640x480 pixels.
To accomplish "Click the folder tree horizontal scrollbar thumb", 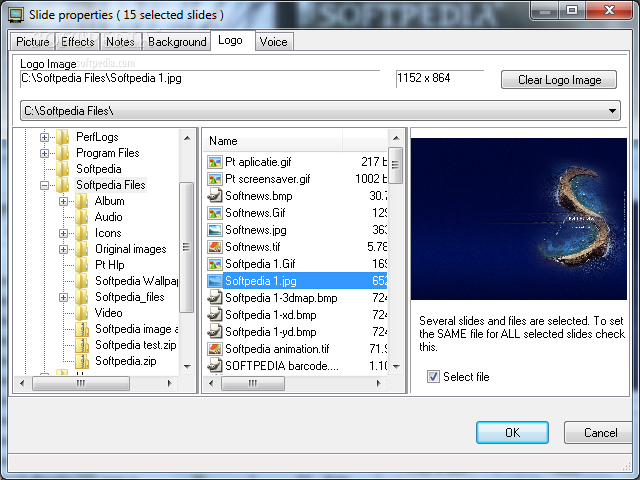I will point(81,383).
